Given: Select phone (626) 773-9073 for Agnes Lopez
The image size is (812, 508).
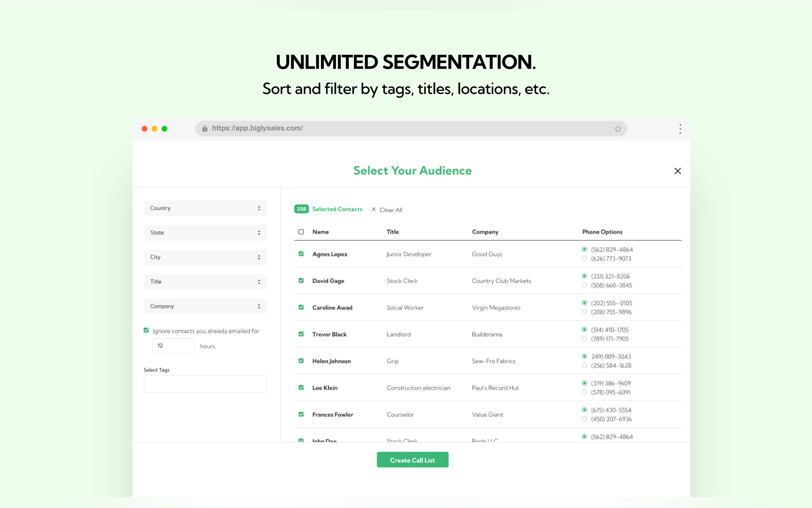Looking at the screenshot, I should [x=584, y=258].
